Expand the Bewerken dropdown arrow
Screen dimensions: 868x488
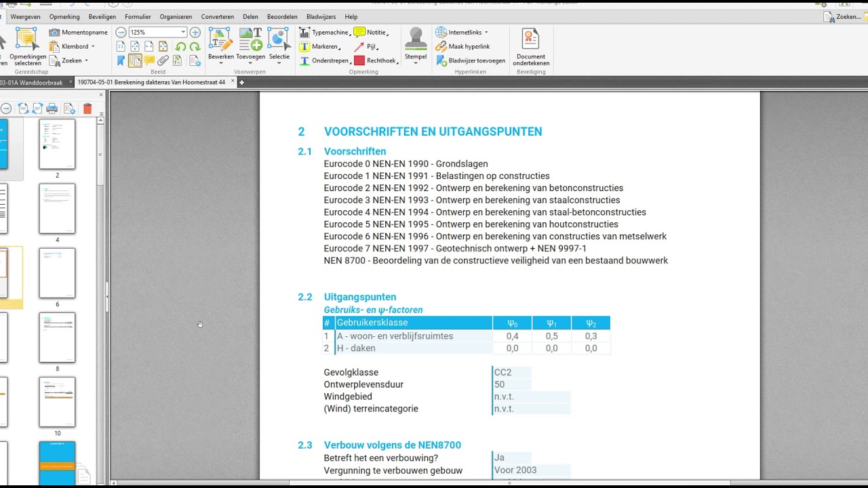point(220,64)
